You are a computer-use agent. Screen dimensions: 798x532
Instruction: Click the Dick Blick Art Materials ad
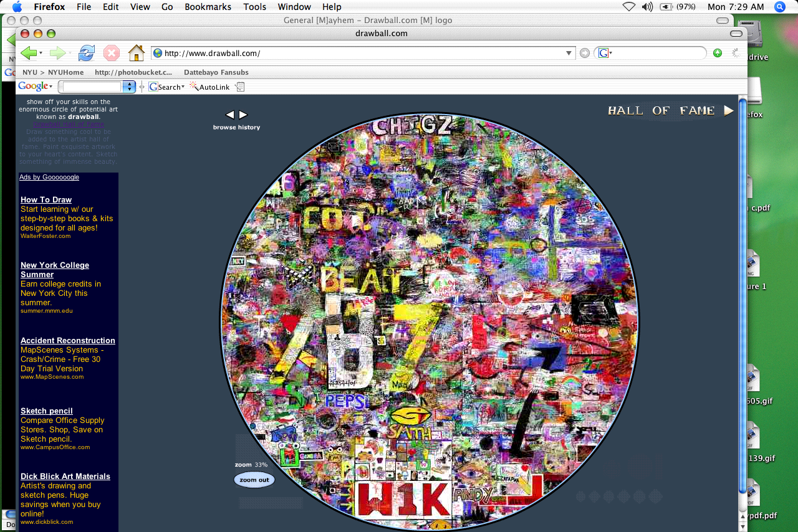(65, 477)
